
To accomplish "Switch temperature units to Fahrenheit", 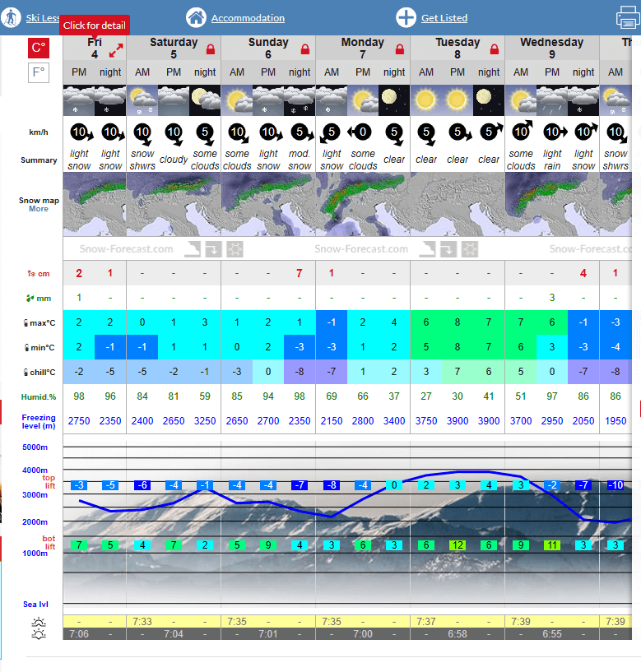I will tap(39, 73).
